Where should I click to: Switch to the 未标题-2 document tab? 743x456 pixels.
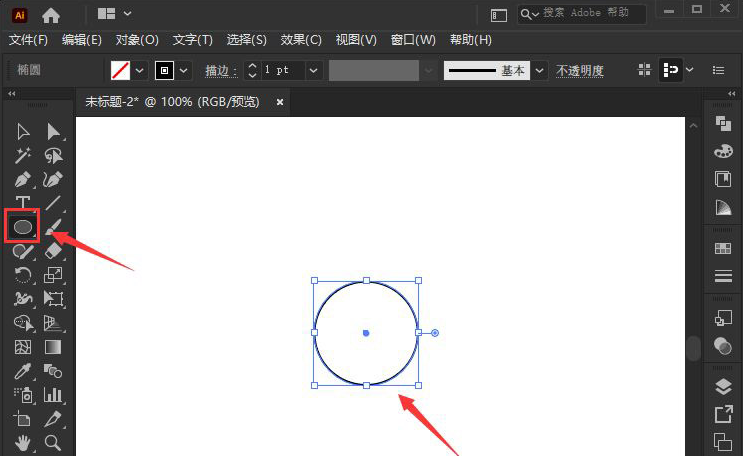tap(172, 102)
